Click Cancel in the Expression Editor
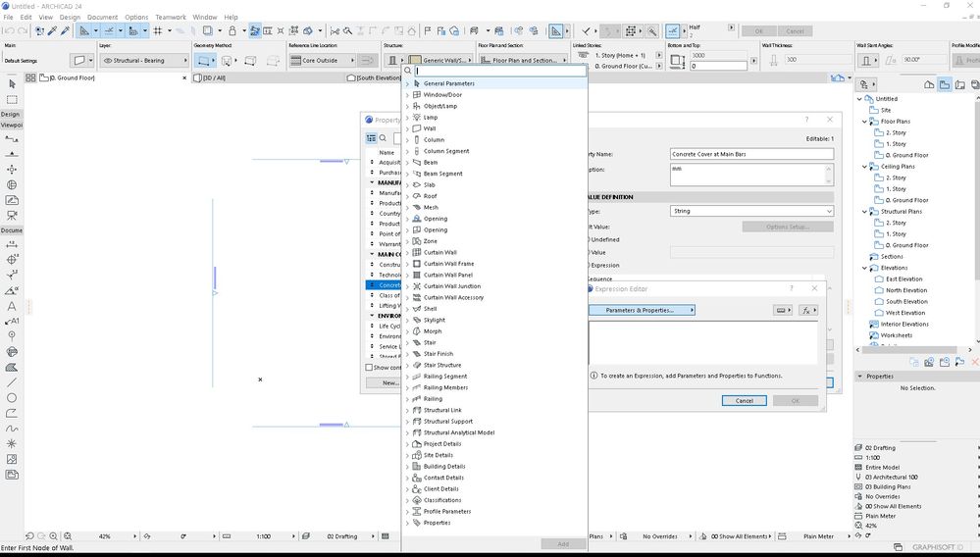This screenshot has width=980, height=557. (744, 400)
